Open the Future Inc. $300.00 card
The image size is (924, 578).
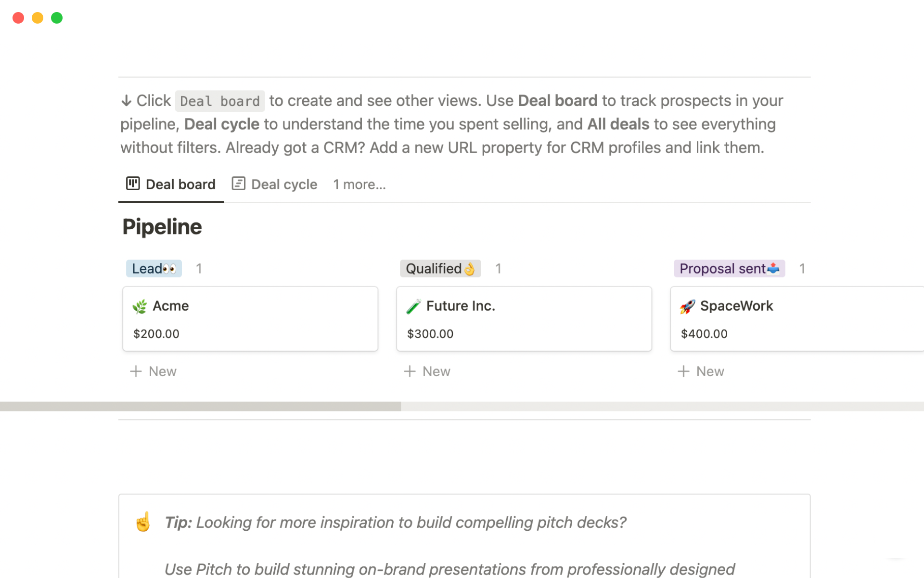click(x=524, y=319)
